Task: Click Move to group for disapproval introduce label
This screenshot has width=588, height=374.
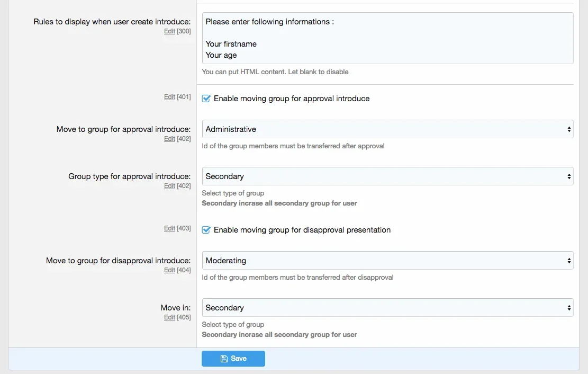Action: coord(118,261)
